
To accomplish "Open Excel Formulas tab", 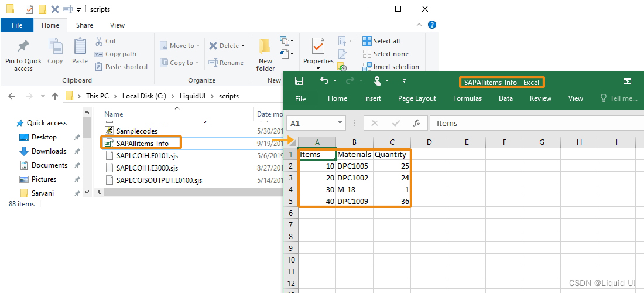I will 467,98.
